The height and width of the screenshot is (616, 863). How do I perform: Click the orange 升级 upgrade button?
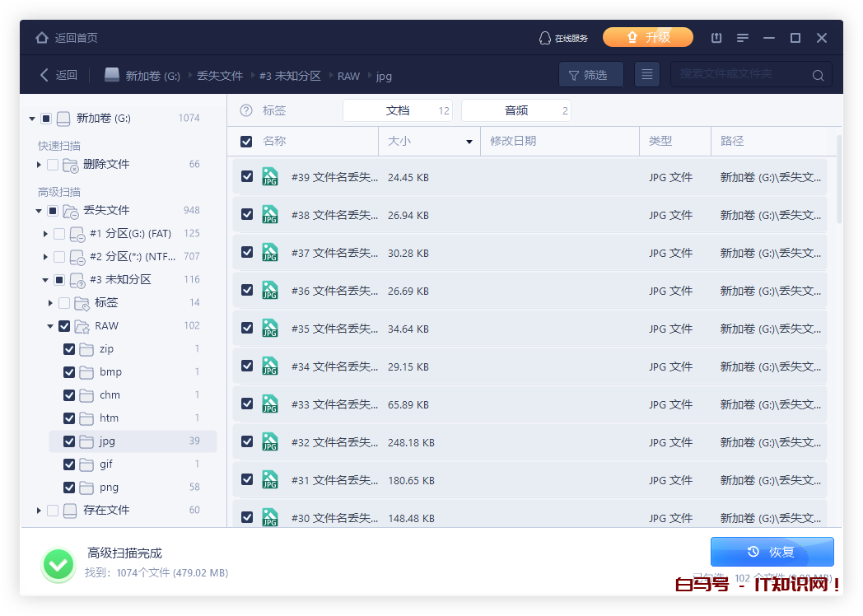coord(647,37)
